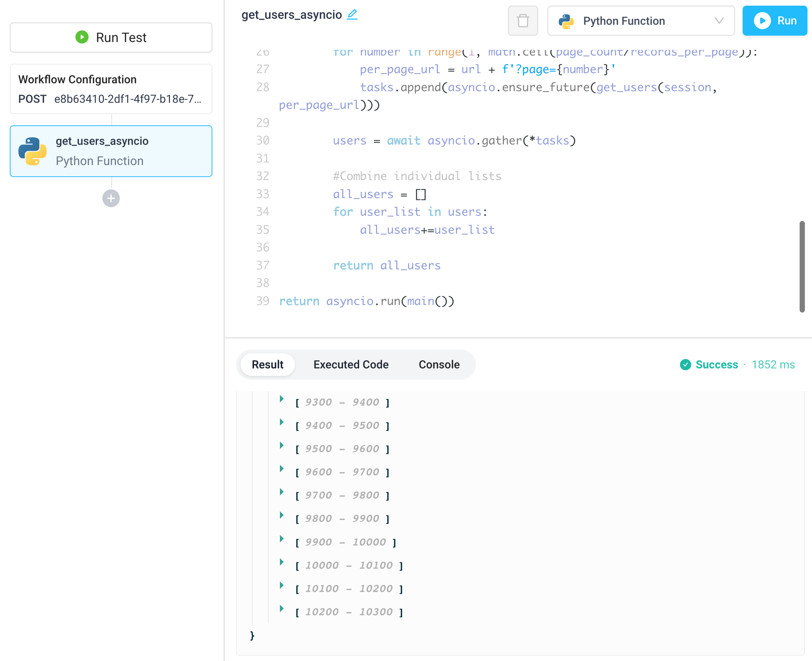Click the play icon inside the Run button
The image size is (812, 661).
[x=763, y=21]
